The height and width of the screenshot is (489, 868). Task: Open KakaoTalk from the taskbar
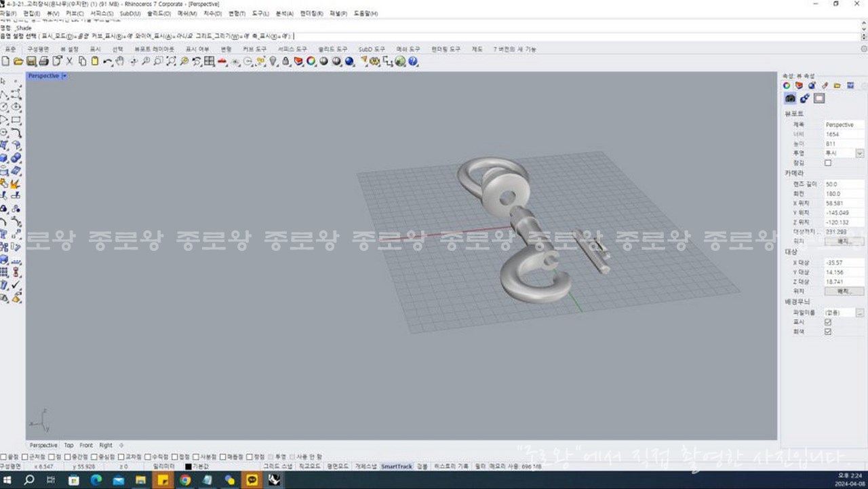click(252, 480)
